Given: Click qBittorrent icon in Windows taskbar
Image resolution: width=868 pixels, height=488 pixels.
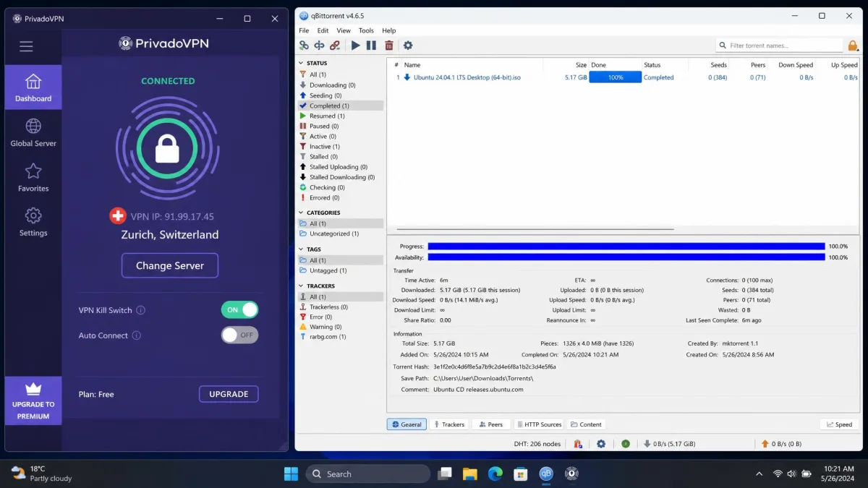Looking at the screenshot, I should tap(546, 474).
